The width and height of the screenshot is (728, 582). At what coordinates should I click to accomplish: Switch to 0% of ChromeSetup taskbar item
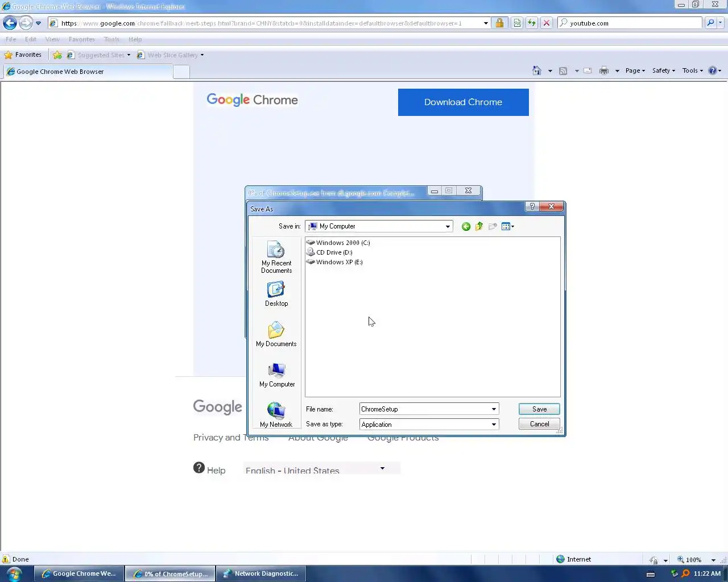click(170, 573)
